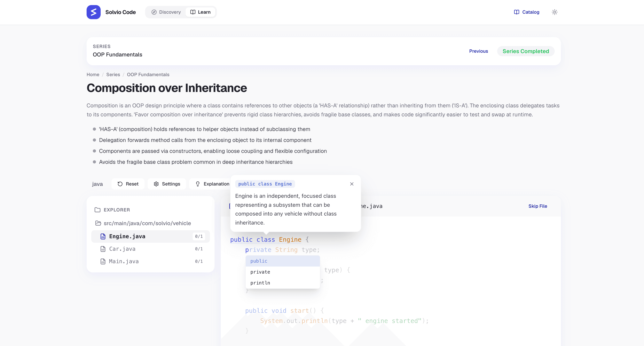Toggle the light/dark theme sun icon
This screenshot has width=644, height=346.
click(554, 12)
